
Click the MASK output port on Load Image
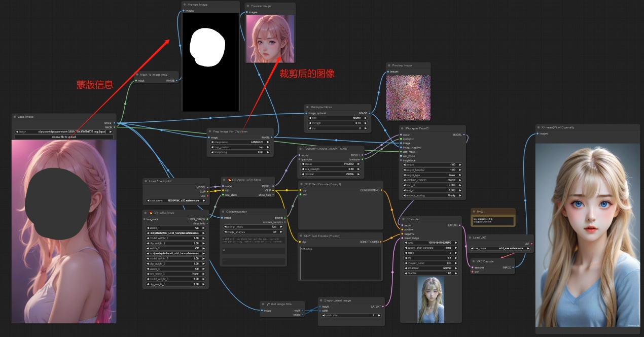[x=115, y=127]
